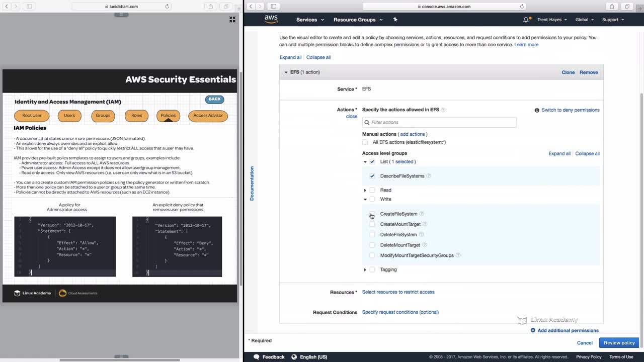Image resolution: width=644 pixels, height=362 pixels.
Task: Reload the AWS console page
Action: point(522,7)
